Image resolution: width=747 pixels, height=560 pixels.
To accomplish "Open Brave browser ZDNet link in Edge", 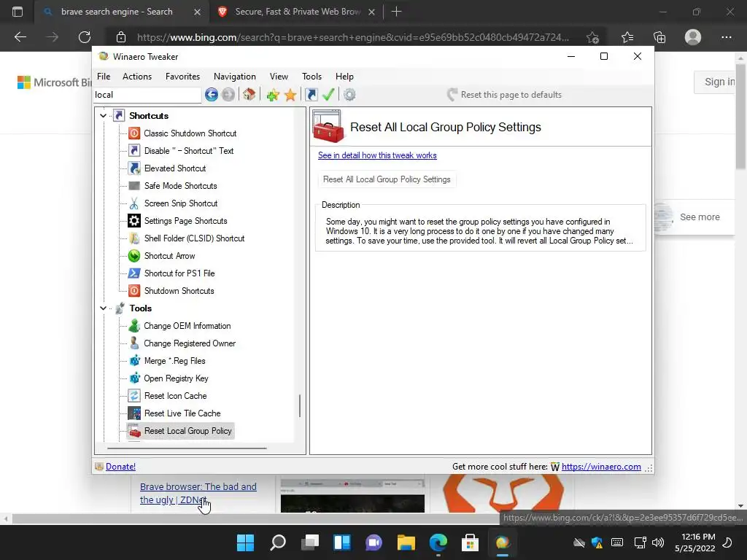I will 198,494.
